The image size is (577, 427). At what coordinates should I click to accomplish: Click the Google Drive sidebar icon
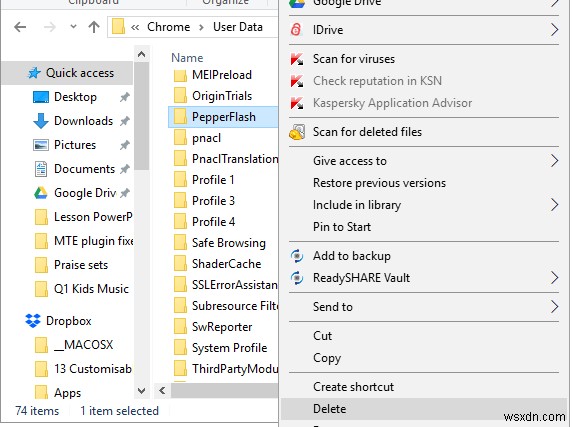point(41,193)
